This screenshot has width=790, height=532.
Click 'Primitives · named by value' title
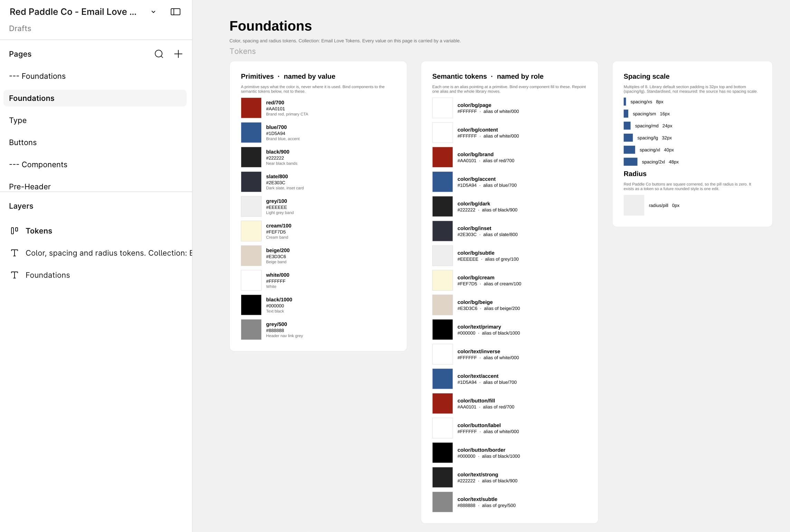(x=288, y=76)
